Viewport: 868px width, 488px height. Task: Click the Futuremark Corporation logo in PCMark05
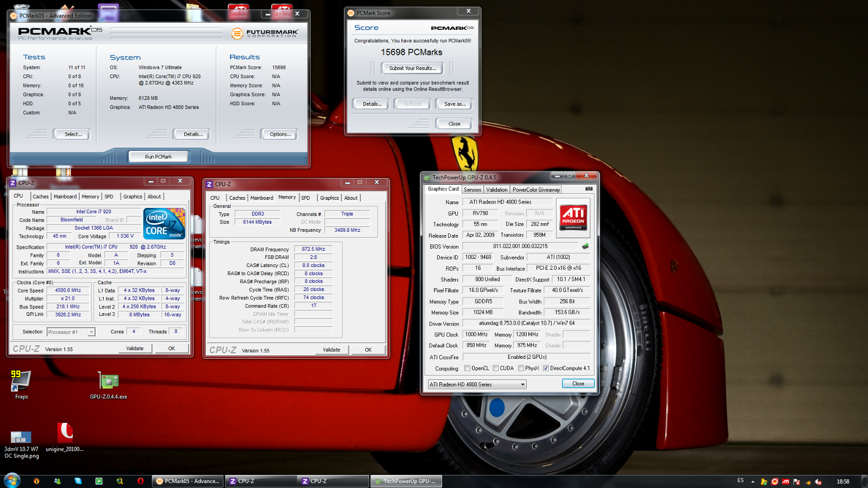pos(265,33)
